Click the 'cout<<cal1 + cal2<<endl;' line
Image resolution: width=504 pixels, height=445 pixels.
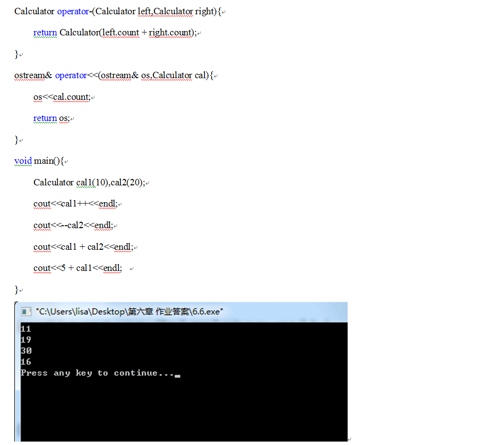point(83,247)
